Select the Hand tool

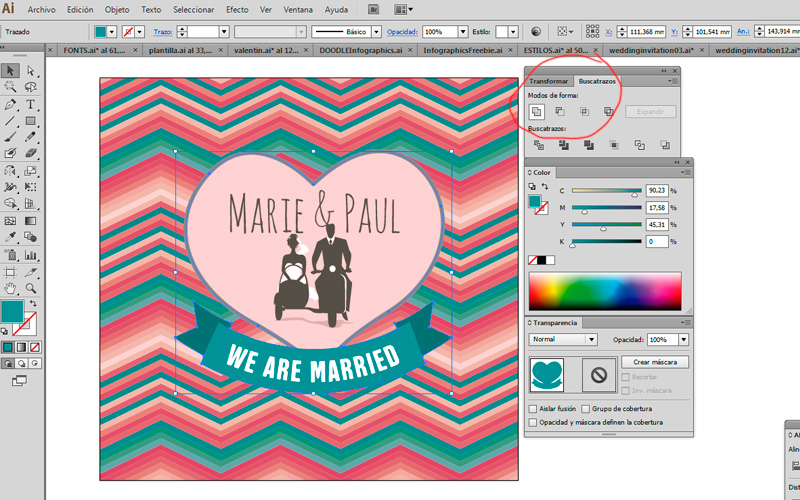(10, 288)
